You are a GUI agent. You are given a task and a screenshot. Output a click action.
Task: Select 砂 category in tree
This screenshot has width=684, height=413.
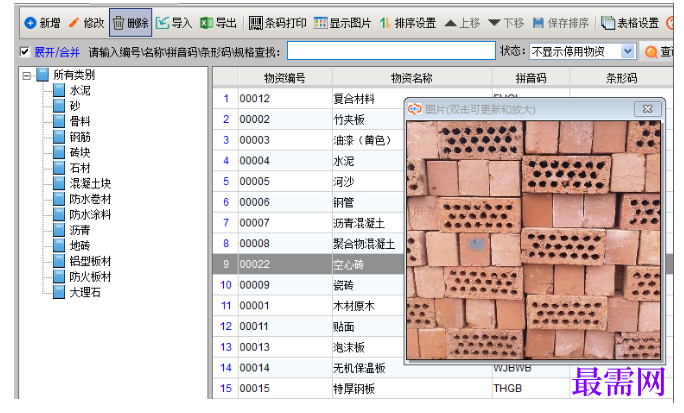pos(75,106)
